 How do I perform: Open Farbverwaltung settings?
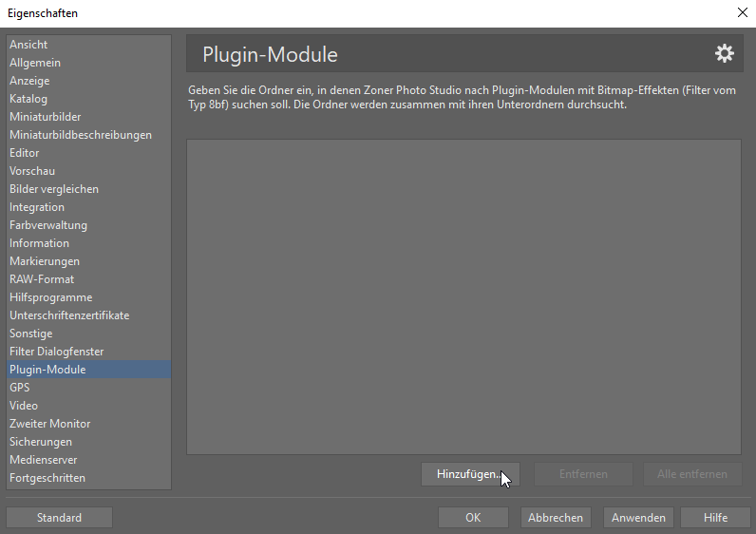coord(88,225)
